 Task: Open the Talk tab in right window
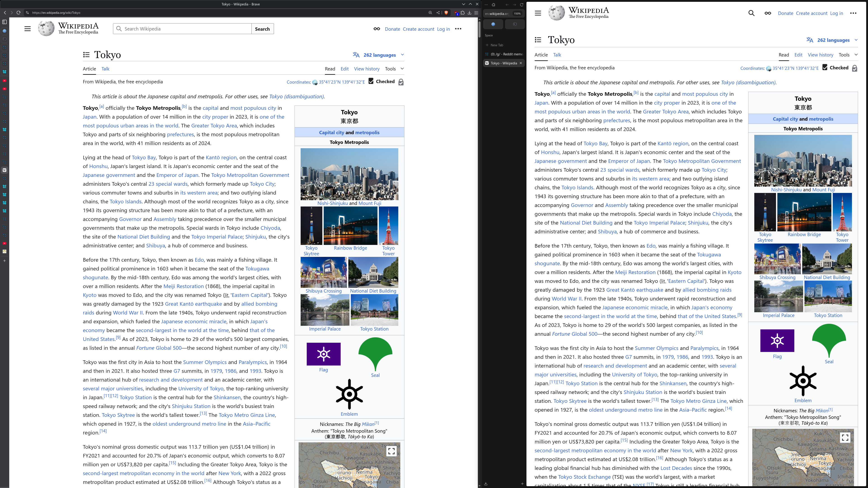coord(557,54)
